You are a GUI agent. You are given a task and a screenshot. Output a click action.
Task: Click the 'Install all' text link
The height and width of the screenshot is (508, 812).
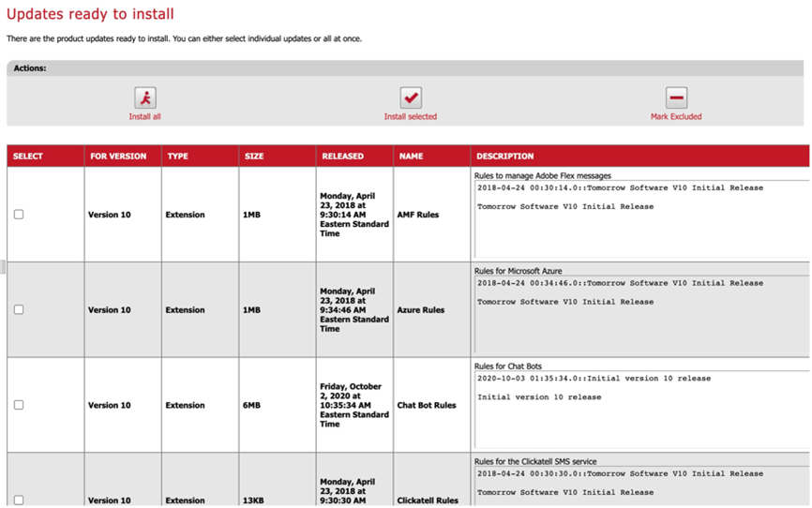click(x=144, y=117)
